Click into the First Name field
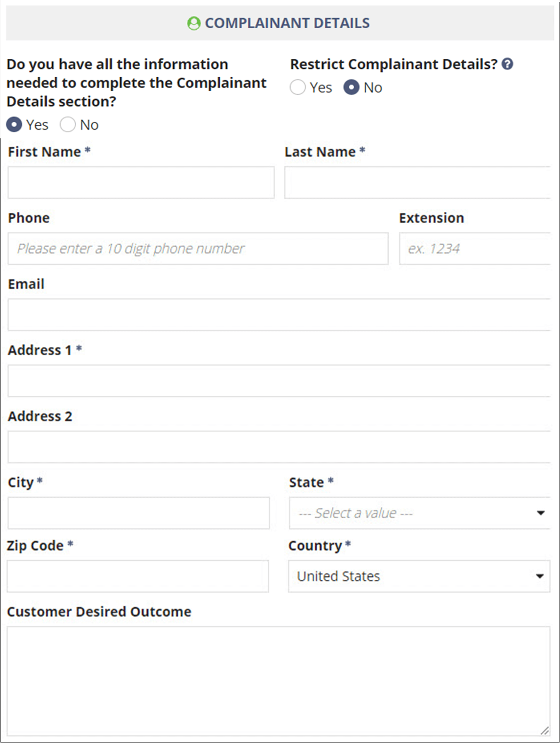The width and height of the screenshot is (560, 743). [141, 183]
